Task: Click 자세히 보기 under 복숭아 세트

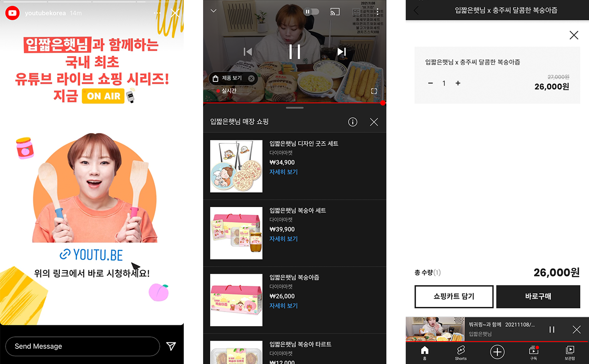Action: click(284, 239)
